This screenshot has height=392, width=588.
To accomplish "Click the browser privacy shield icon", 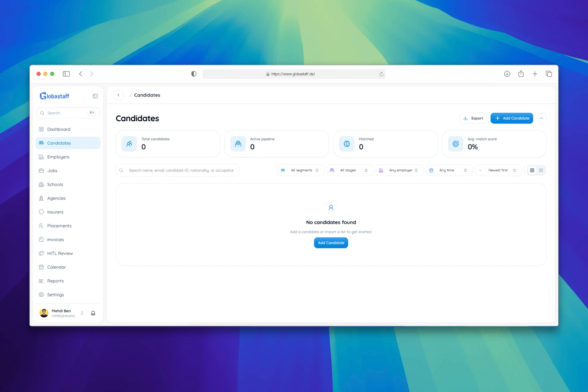I will tap(194, 74).
